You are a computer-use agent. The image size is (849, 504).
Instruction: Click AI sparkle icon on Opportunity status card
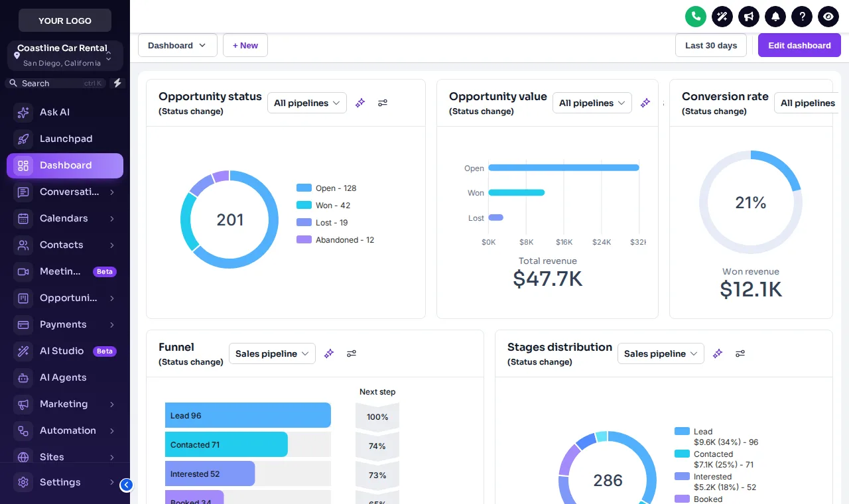360,103
